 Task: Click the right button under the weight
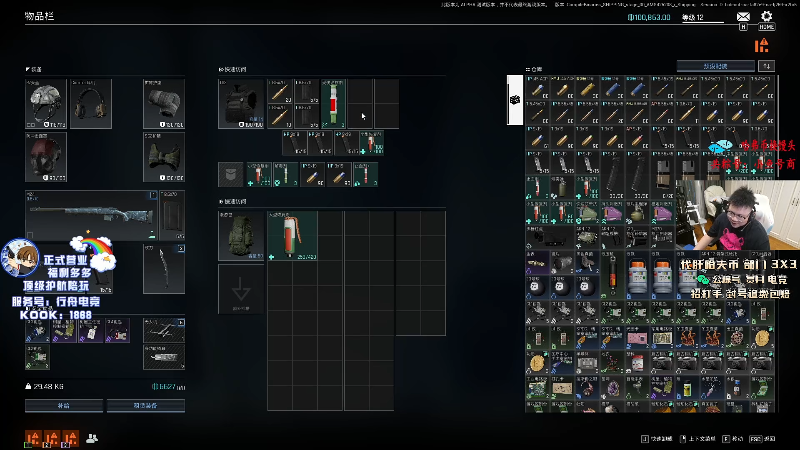146,406
